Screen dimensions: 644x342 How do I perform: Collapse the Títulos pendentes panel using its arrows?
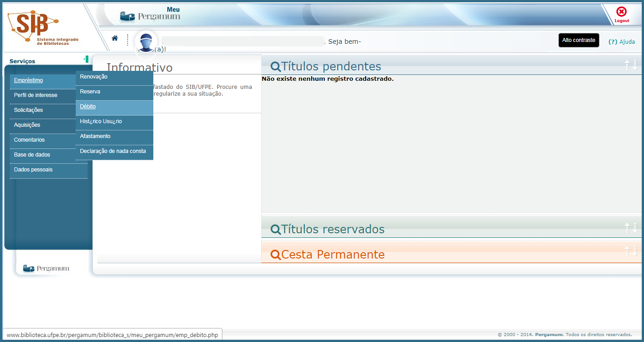pos(630,65)
